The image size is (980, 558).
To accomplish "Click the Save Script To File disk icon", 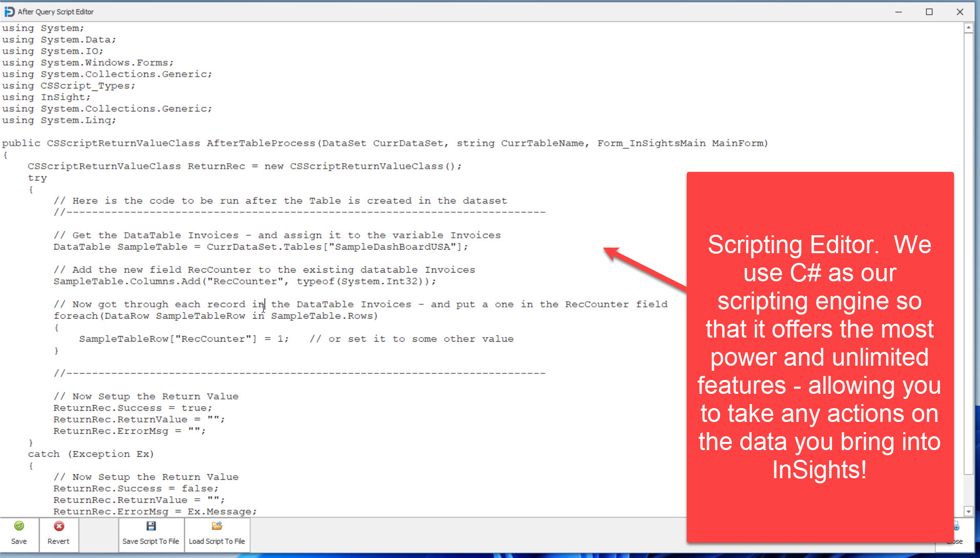I will [151, 526].
